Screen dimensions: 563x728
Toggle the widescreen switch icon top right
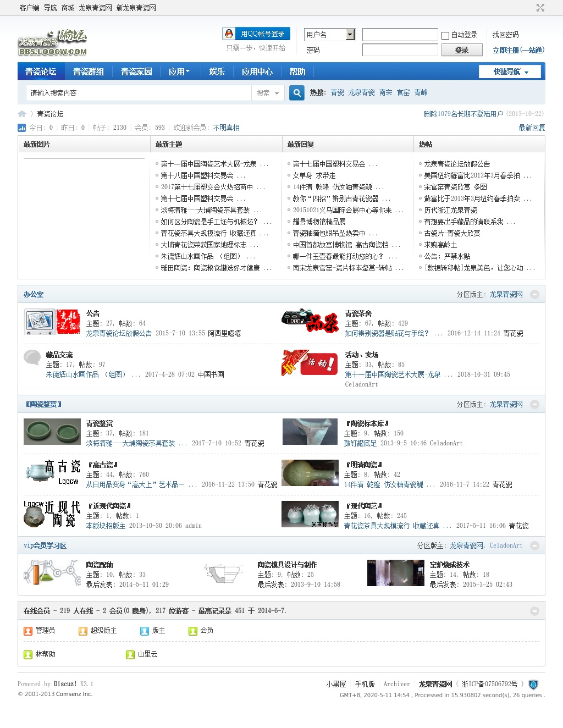pyautogui.click(x=540, y=8)
